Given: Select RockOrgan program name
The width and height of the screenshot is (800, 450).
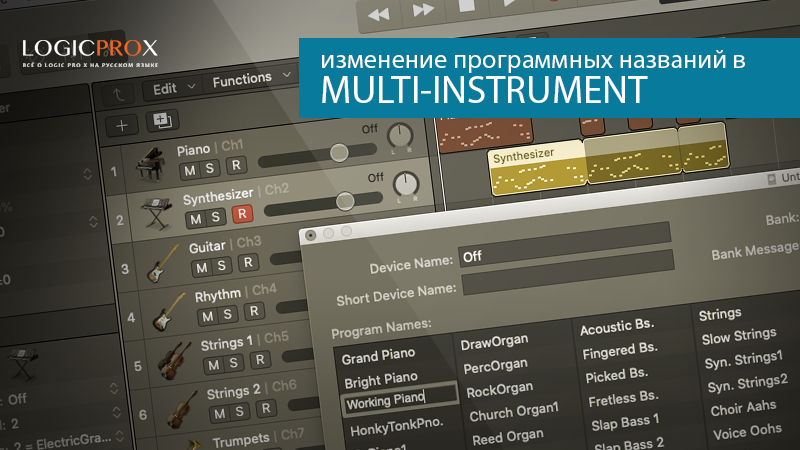Looking at the screenshot, I should tap(499, 389).
